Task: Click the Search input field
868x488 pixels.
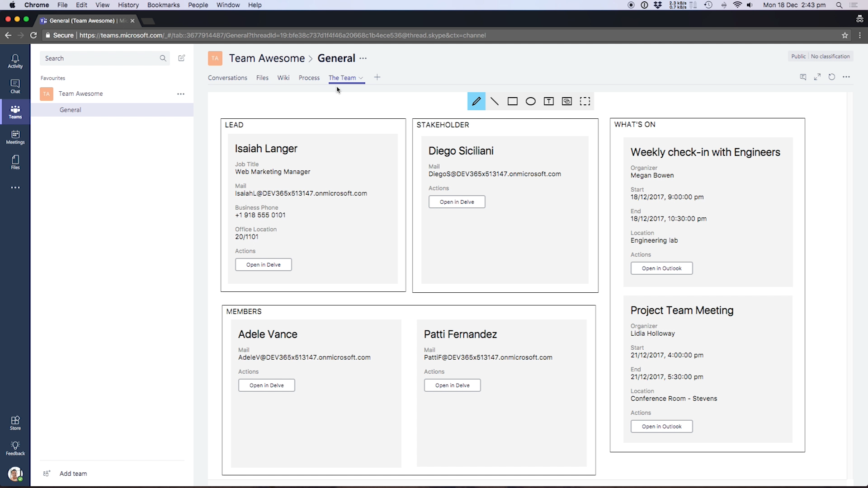Action: (99, 58)
